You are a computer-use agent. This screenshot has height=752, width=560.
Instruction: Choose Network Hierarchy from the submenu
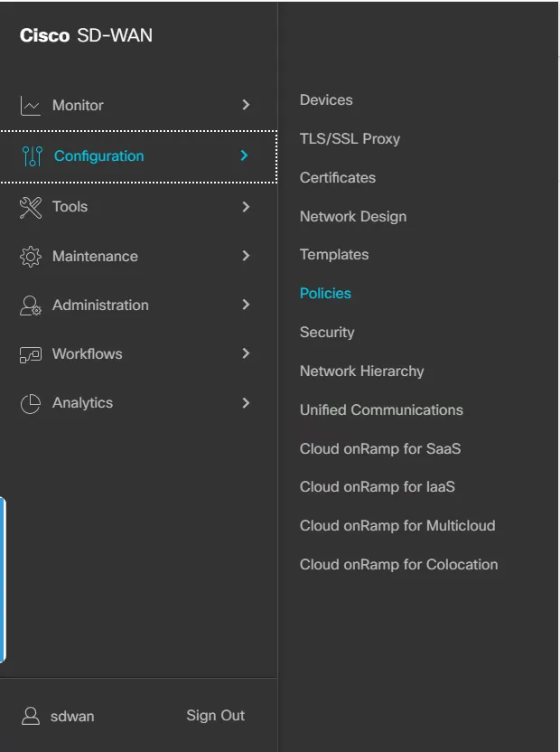(x=361, y=371)
